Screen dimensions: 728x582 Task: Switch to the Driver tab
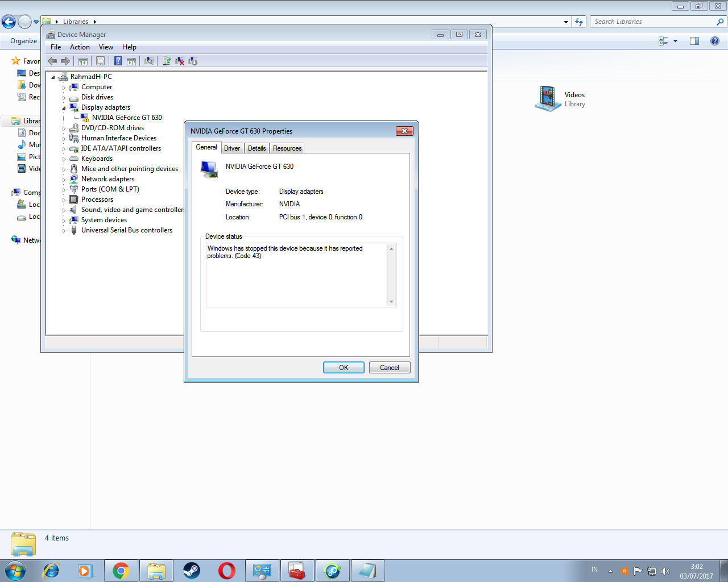[232, 148]
